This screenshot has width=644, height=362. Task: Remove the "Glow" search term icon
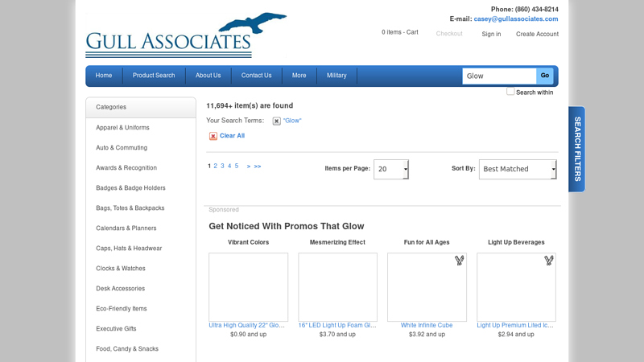[x=276, y=121]
